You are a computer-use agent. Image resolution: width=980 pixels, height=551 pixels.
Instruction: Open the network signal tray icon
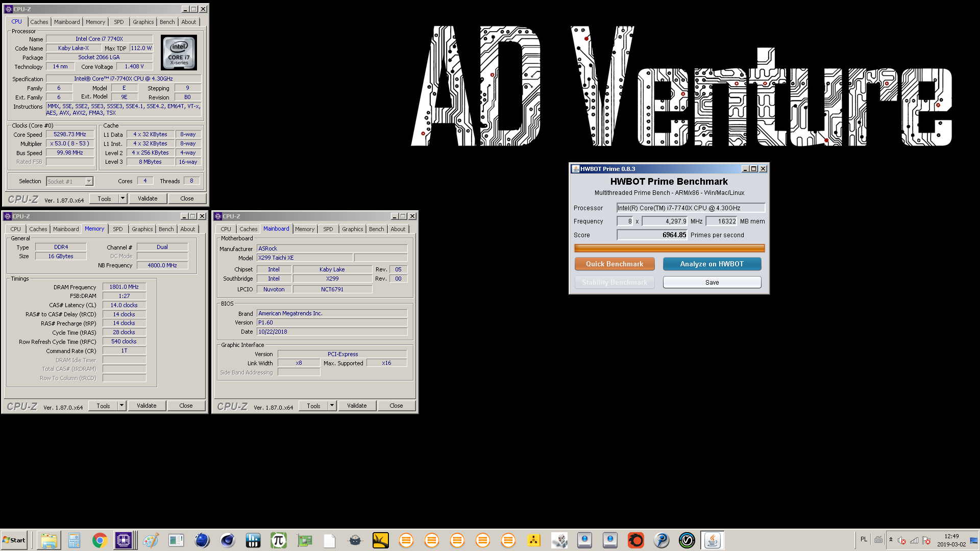tap(914, 540)
